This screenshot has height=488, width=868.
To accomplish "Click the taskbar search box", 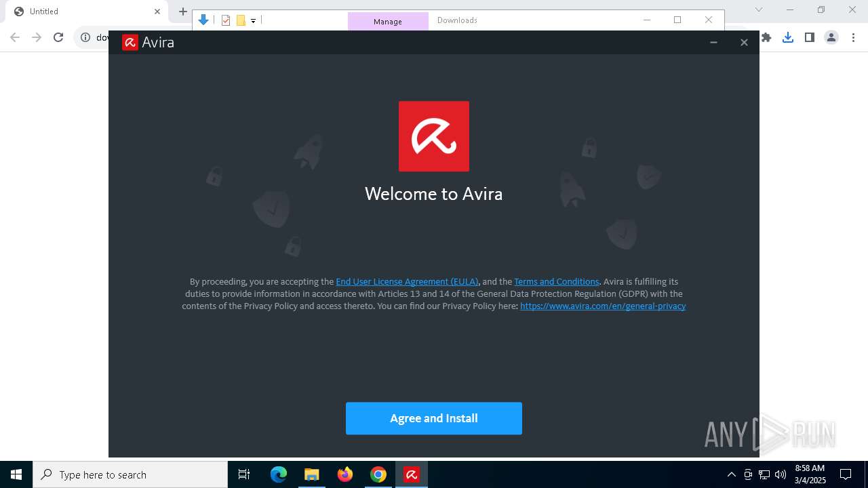I will [130, 474].
